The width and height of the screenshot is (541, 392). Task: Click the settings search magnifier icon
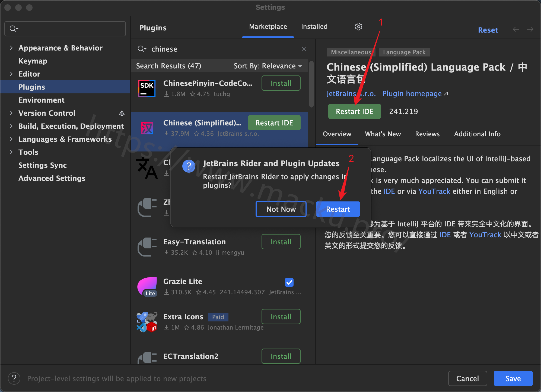[x=14, y=29]
